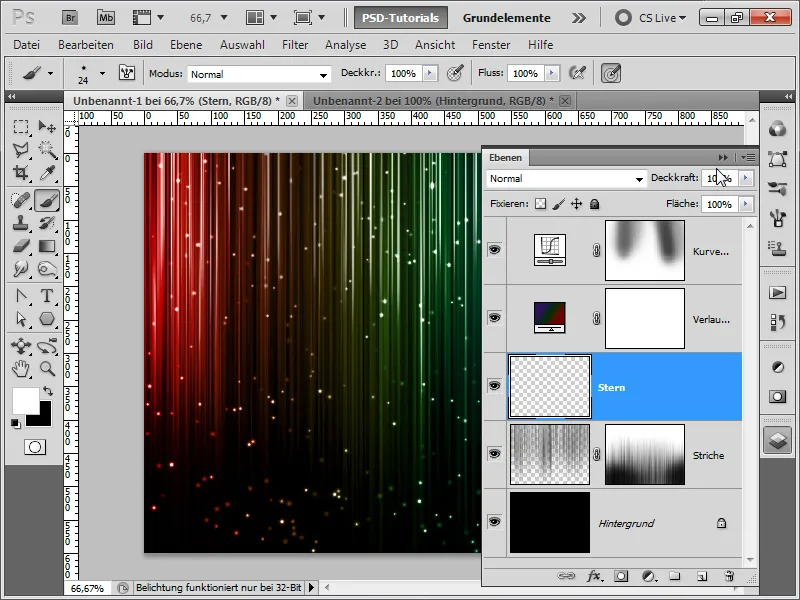Activate the Zoom tool
Screen dimensions: 800x600
[47, 368]
